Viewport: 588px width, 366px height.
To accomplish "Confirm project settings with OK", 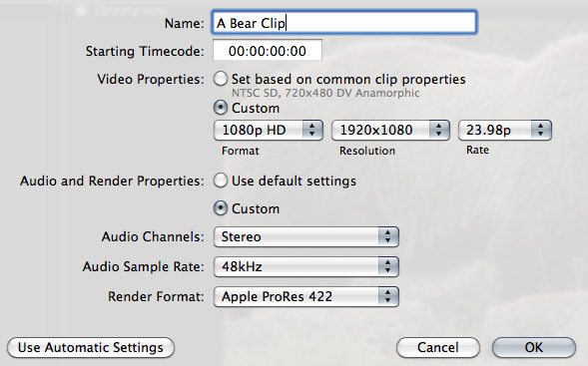I will click(534, 347).
